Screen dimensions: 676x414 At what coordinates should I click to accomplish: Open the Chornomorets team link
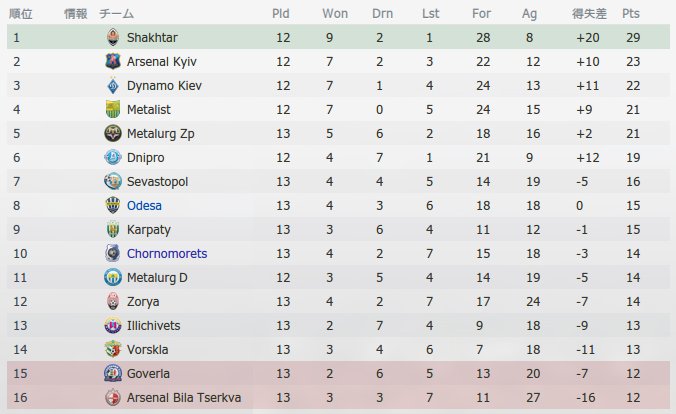tap(167, 254)
